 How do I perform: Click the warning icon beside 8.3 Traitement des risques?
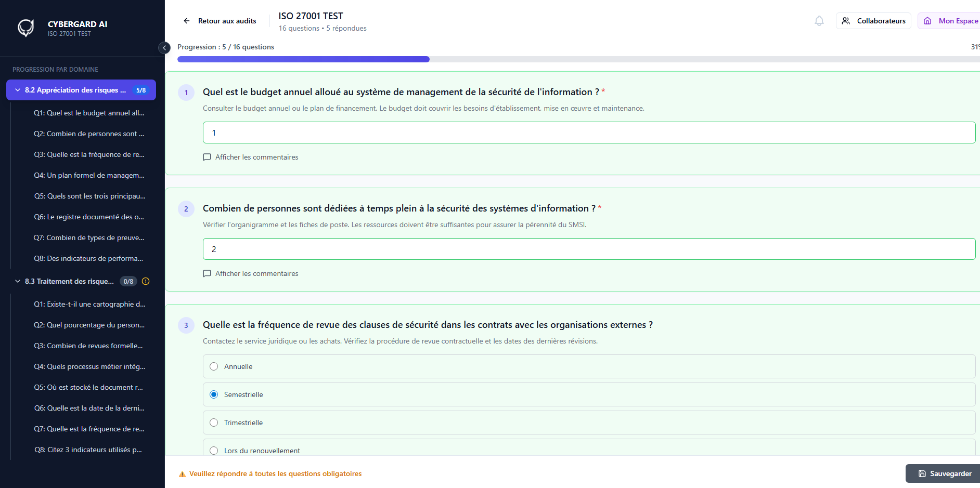146,281
